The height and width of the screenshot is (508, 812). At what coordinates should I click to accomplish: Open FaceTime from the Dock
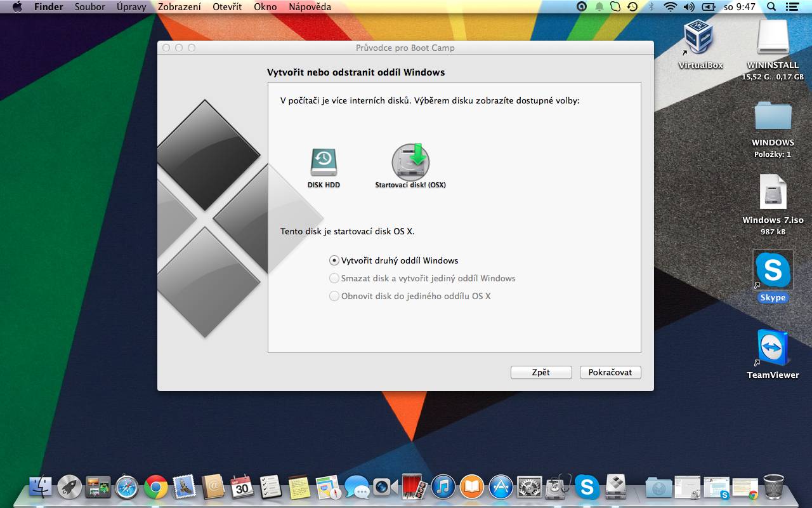coord(386,487)
